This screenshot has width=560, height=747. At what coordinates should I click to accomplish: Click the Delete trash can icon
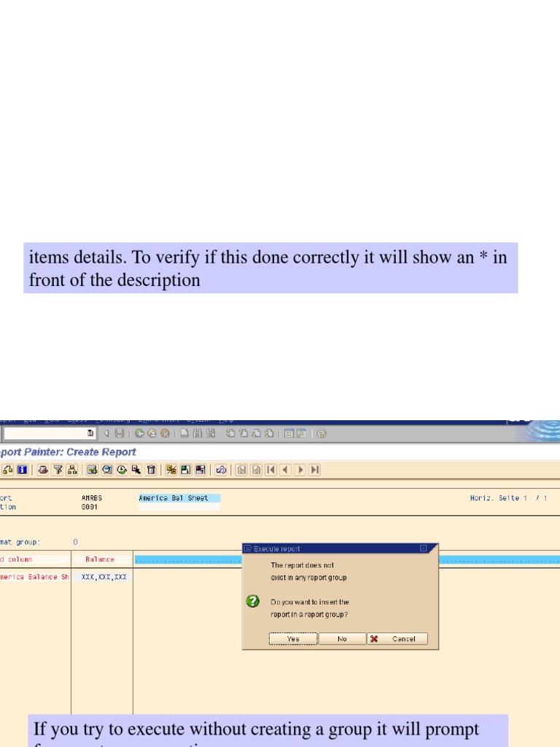pos(151,470)
